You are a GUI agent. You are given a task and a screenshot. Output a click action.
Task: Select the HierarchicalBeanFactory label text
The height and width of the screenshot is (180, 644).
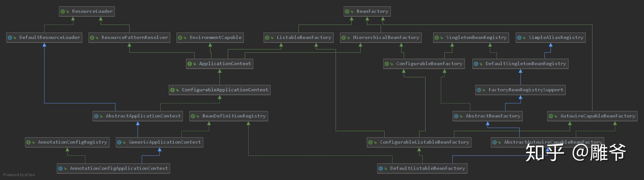[386, 38]
